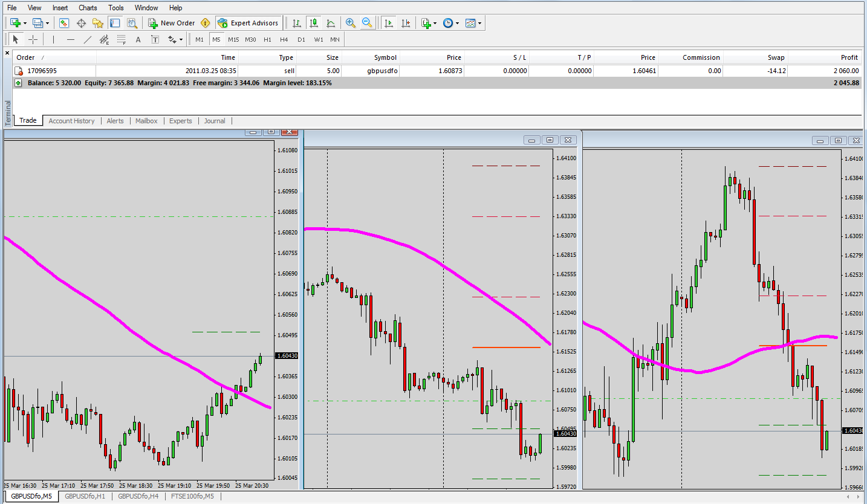Set timeframe to H4
Viewport: 867px width, 504px height.
click(284, 39)
